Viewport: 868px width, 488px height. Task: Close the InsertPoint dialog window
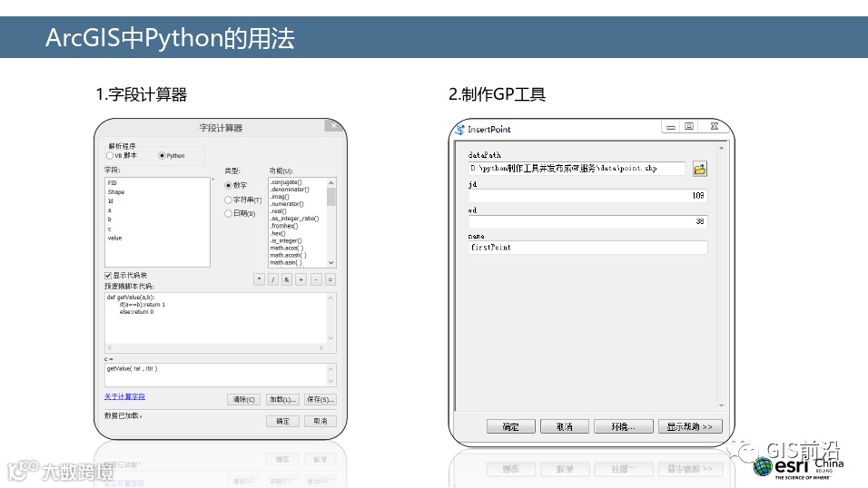point(715,127)
